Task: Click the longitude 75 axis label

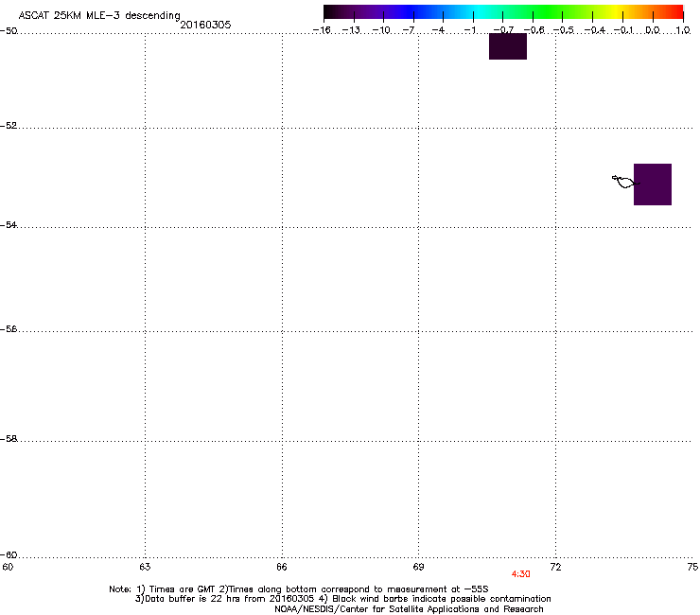Action: coord(692,567)
